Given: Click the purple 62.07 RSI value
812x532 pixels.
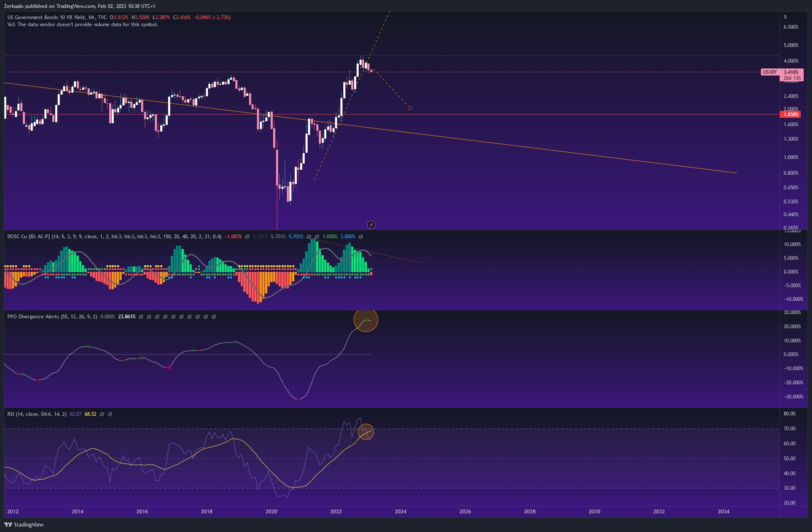Looking at the screenshot, I should (x=76, y=414).
